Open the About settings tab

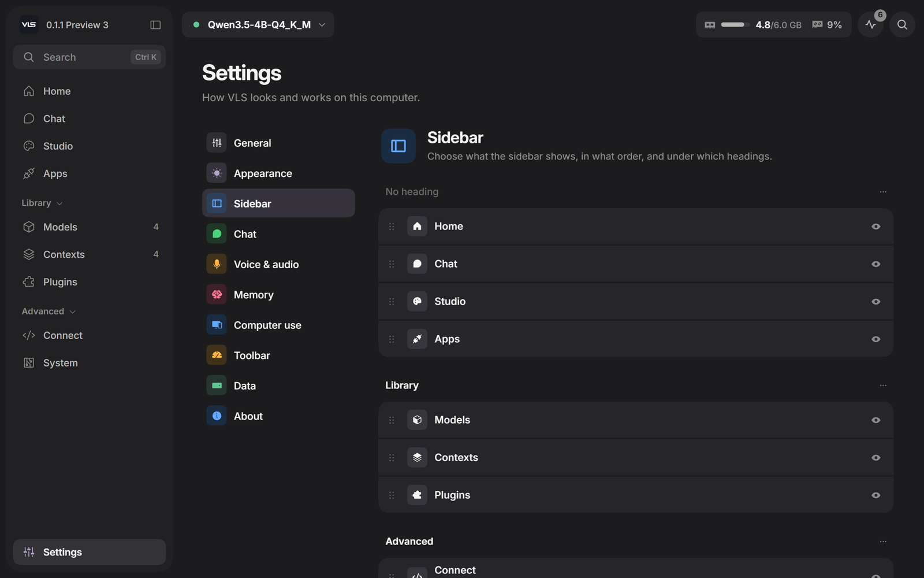pyautogui.click(x=278, y=416)
